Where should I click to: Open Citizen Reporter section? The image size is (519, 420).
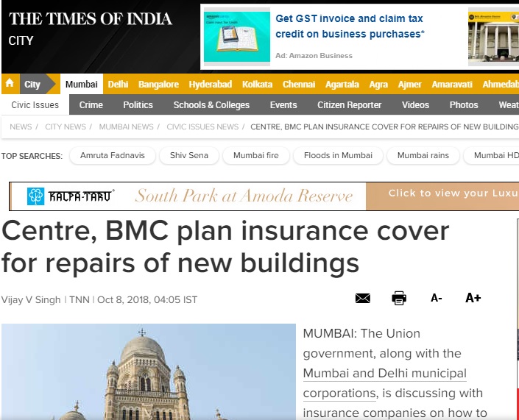[x=349, y=105]
